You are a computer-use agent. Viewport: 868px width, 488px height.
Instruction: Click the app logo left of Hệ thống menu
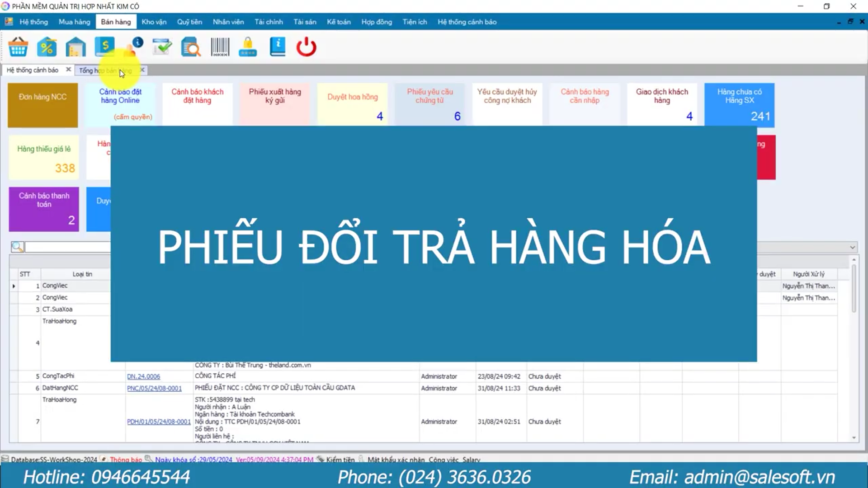pos(9,22)
